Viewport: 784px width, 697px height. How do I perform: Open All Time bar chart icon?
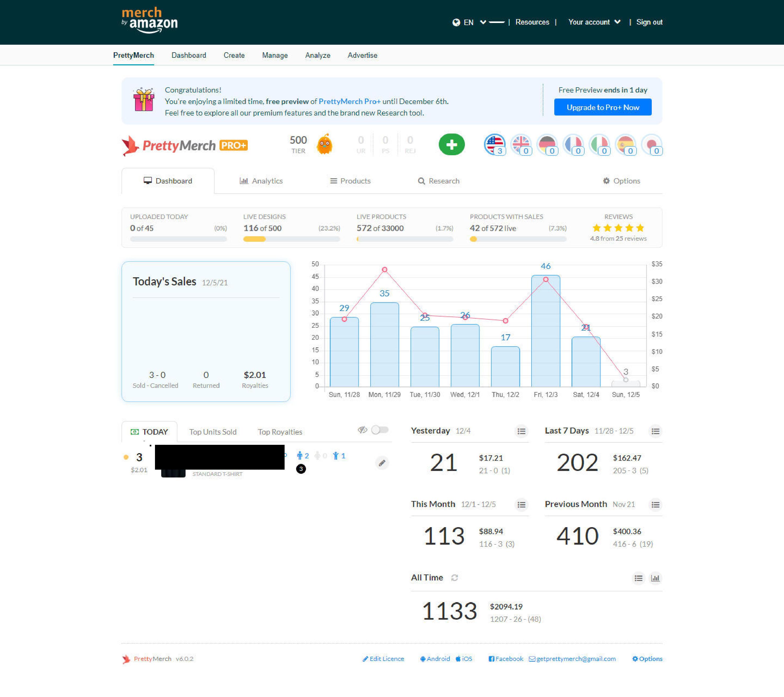click(655, 578)
